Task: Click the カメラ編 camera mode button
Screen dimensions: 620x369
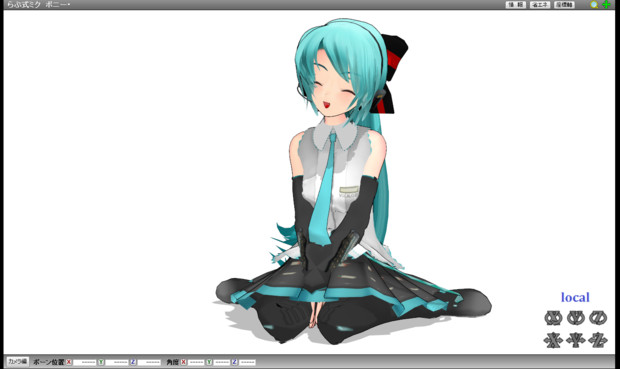Action: (x=17, y=361)
